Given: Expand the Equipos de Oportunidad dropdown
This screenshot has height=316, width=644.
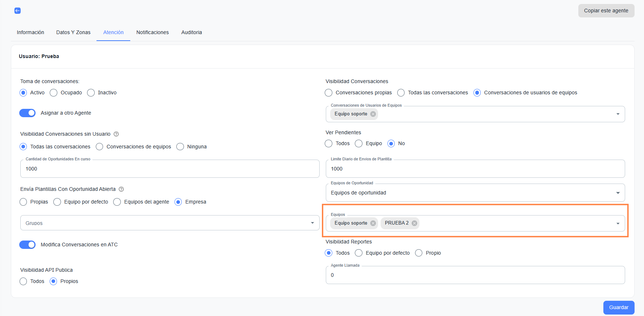Looking at the screenshot, I should click(618, 193).
